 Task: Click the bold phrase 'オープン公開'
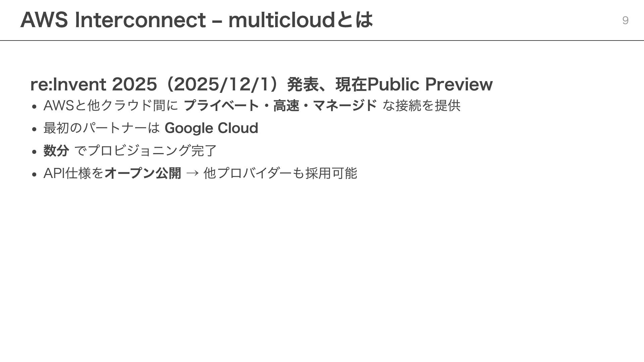(143, 173)
